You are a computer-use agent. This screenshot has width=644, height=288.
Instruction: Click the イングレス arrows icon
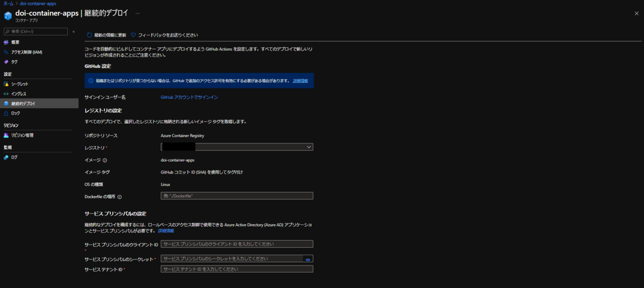pyautogui.click(x=6, y=93)
